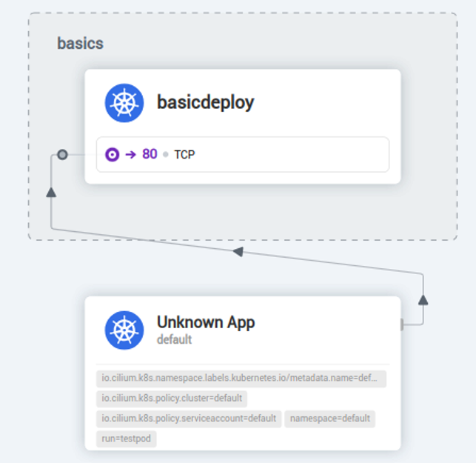Viewport: 476px width, 463px height.
Task: Select the io.cilium.k8s.namespace.labels metadata.name tag
Action: [241, 379]
